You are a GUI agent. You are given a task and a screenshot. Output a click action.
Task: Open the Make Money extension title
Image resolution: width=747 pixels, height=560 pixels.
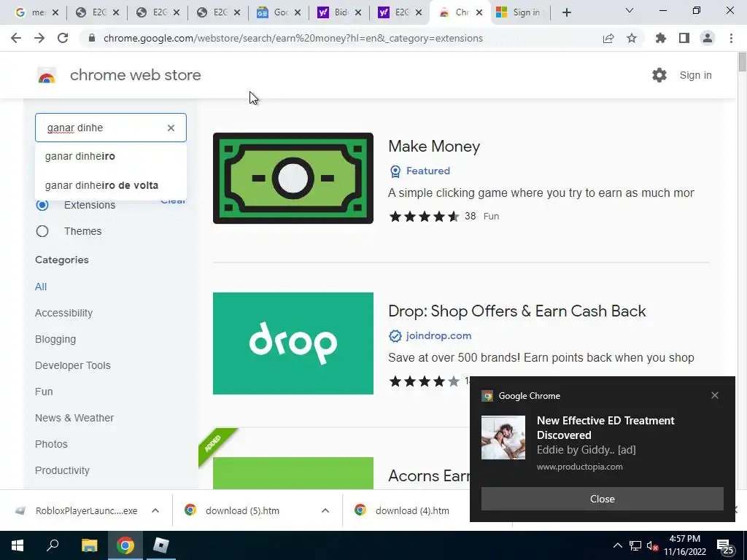point(434,146)
